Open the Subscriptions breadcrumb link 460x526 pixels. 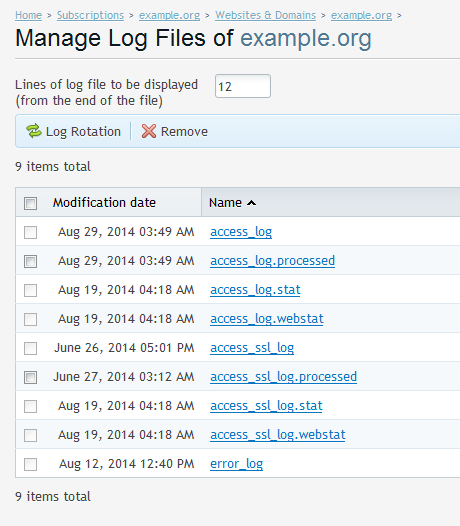pyautogui.click(x=90, y=15)
